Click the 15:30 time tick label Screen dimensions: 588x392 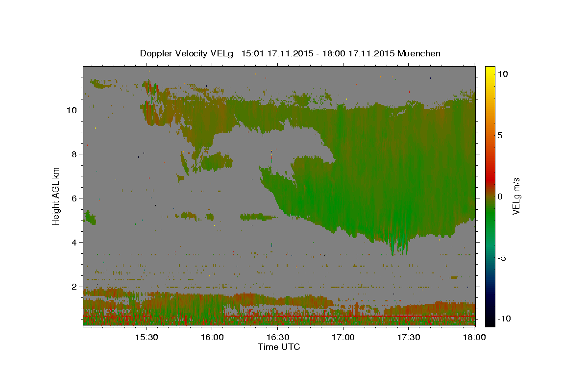(x=146, y=338)
